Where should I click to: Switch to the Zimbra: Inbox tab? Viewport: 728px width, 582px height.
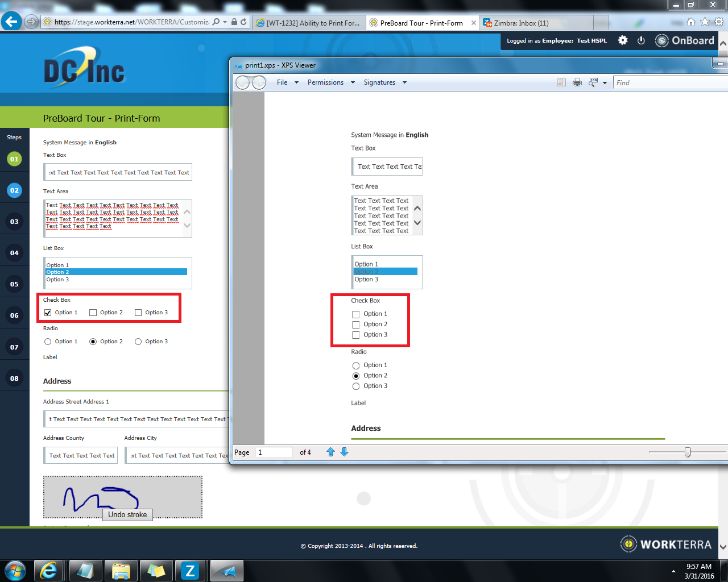tap(520, 23)
